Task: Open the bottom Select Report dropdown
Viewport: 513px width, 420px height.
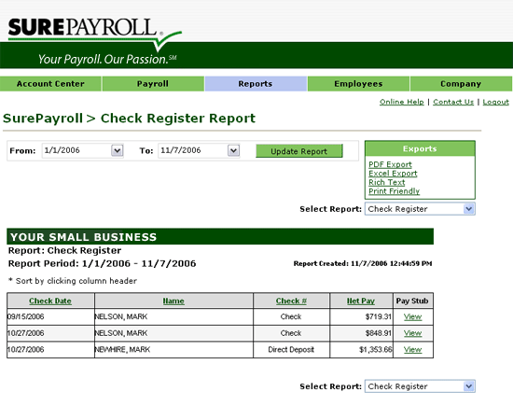Action: tap(420, 386)
